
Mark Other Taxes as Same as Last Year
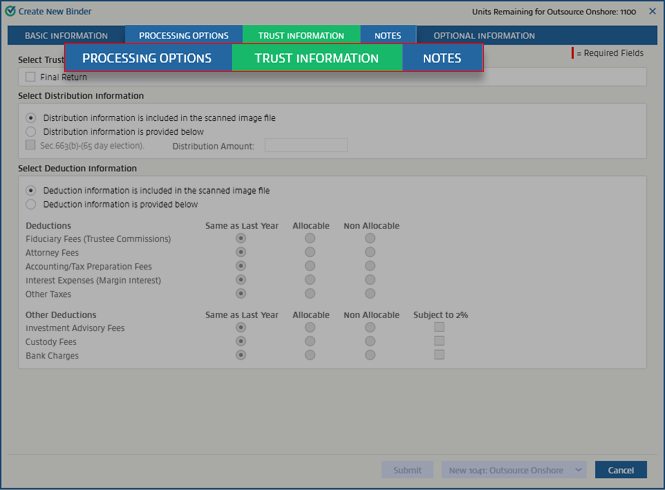pyautogui.click(x=240, y=294)
